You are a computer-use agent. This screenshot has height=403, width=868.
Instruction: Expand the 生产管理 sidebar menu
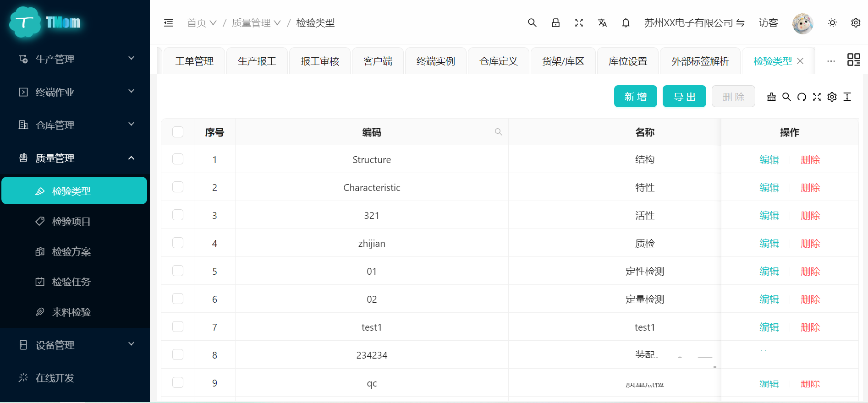(x=75, y=59)
